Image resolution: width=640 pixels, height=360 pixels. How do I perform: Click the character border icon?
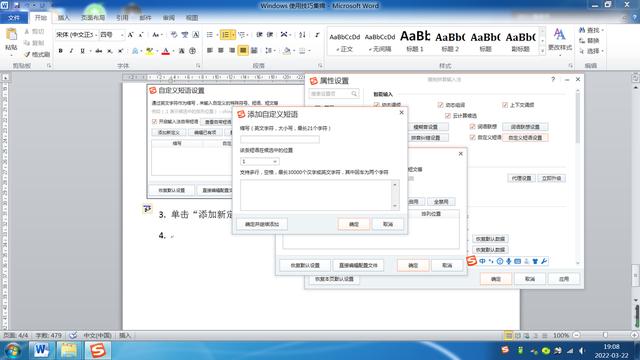tap(196, 35)
